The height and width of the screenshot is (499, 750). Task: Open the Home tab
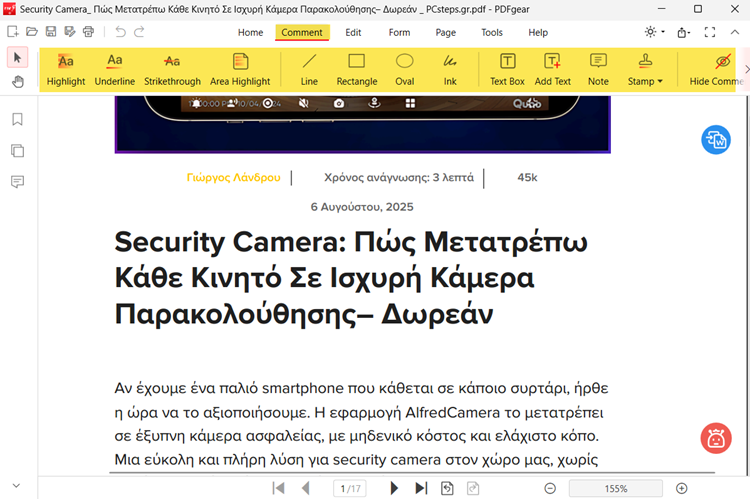click(250, 33)
